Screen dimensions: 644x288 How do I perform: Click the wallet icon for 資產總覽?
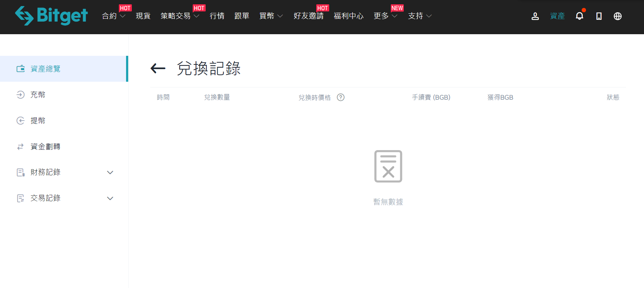pos(21,68)
